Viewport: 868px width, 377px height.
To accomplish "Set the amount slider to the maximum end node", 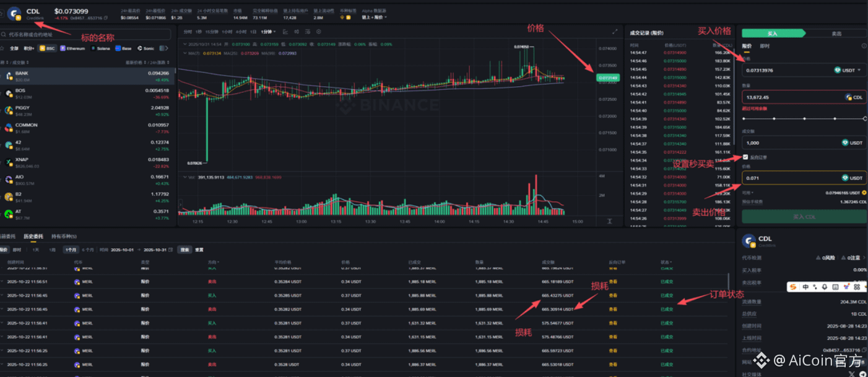I will (865, 118).
